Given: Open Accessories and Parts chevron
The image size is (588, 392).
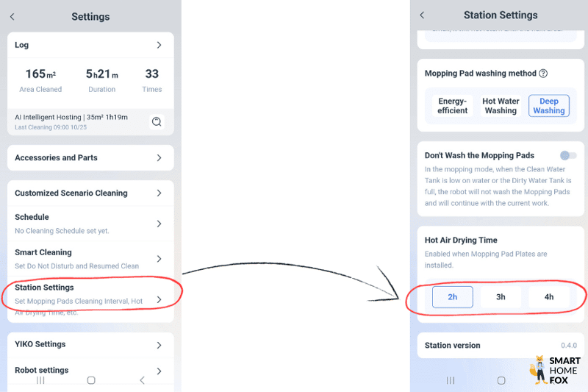Looking at the screenshot, I should (x=159, y=158).
